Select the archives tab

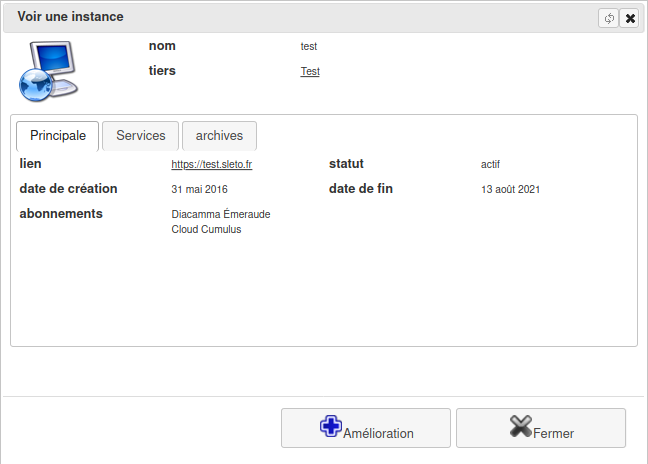tap(219, 135)
